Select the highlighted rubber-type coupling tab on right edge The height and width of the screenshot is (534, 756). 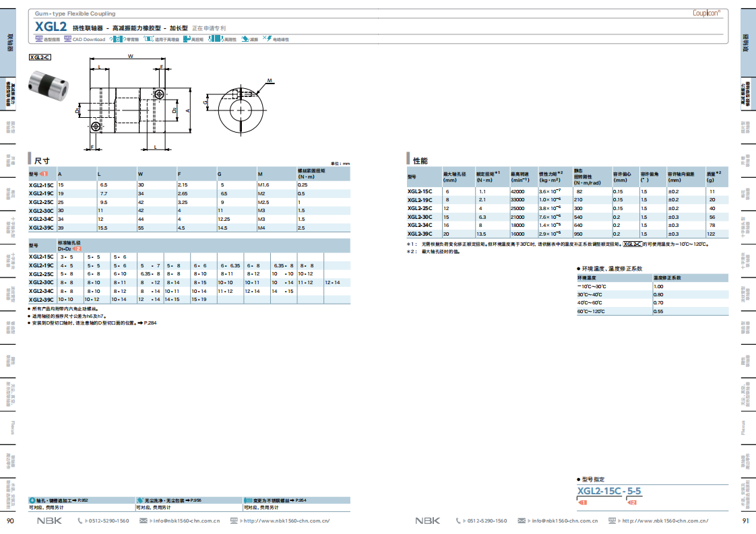click(747, 94)
